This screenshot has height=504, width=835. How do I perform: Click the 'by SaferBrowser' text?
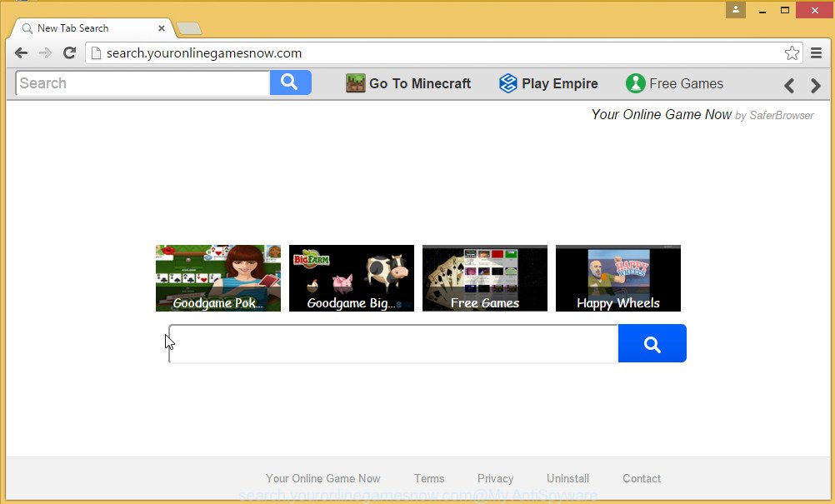coord(774,116)
